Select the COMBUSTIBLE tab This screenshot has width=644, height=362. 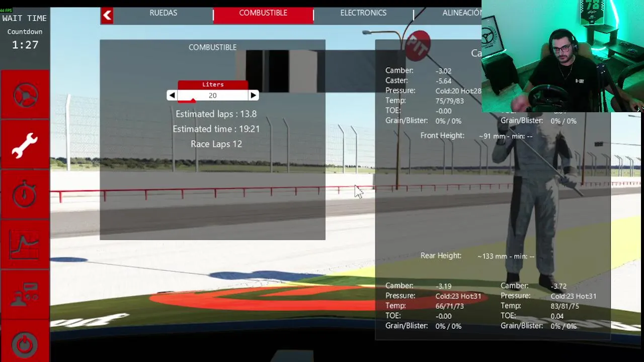point(263,13)
